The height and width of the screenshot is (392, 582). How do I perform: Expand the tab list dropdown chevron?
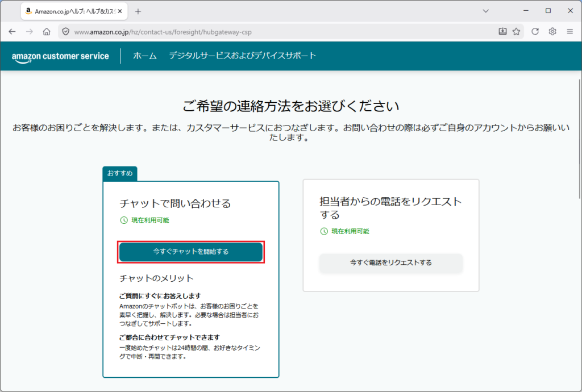click(x=485, y=11)
